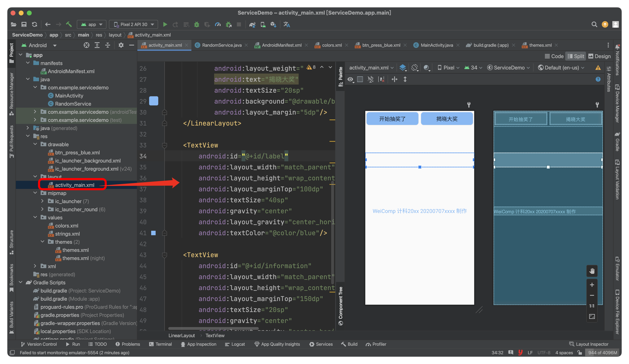Viewport: 629px width, 364px height.
Task: Open the Terminal tool window
Action: click(x=160, y=344)
